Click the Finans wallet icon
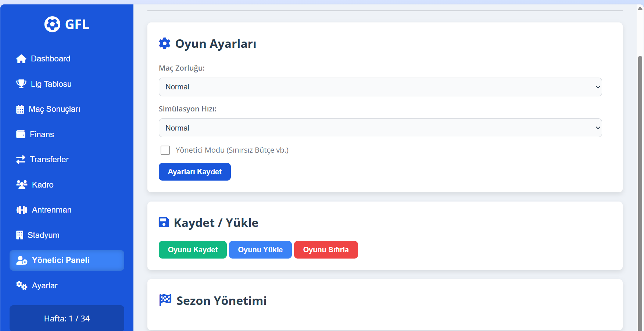This screenshot has width=644, height=331. 21,134
